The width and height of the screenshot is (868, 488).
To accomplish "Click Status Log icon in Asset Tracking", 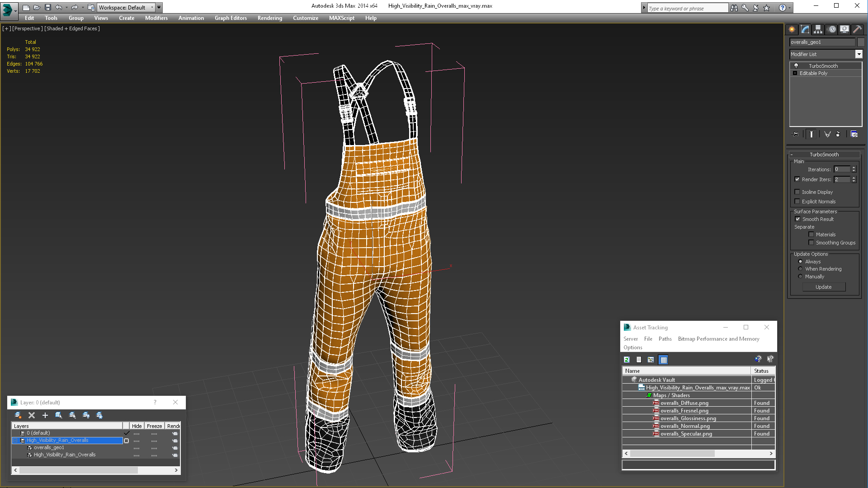I will click(x=639, y=360).
